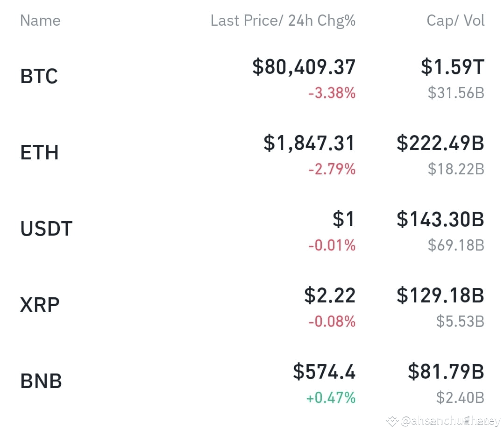Image resolution: width=504 pixels, height=431 pixels.
Task: Click ETH 24h change -2.79%
Action: coord(332,169)
